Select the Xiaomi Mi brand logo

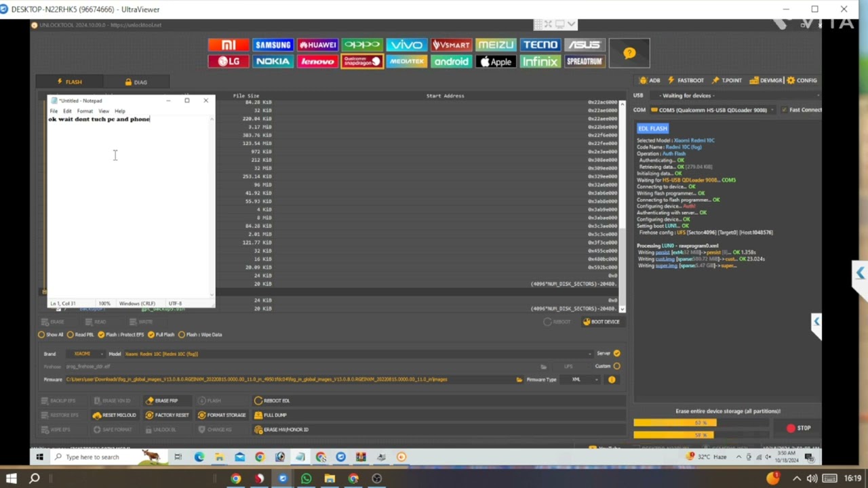coord(229,45)
